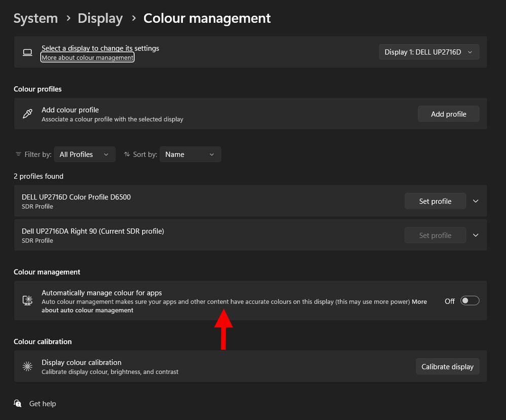This screenshot has height=420, width=506.
Task: Open the Name sort dropdown
Action: pyautogui.click(x=190, y=155)
